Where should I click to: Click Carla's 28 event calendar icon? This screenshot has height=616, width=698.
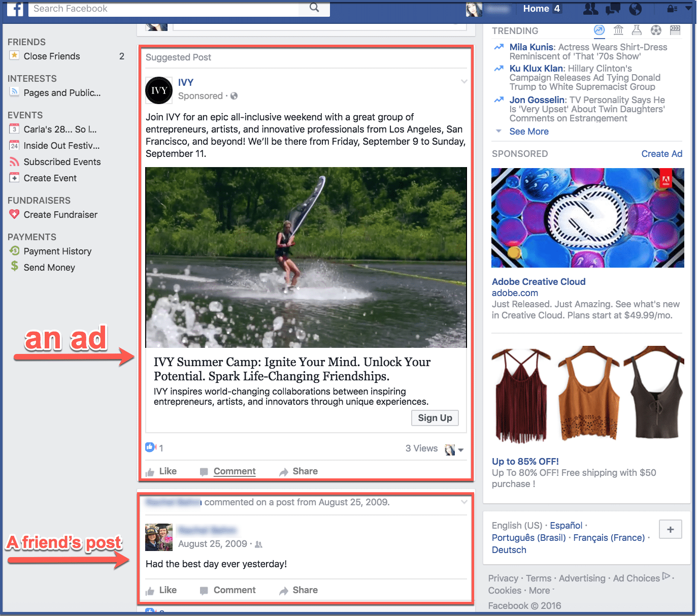14,129
